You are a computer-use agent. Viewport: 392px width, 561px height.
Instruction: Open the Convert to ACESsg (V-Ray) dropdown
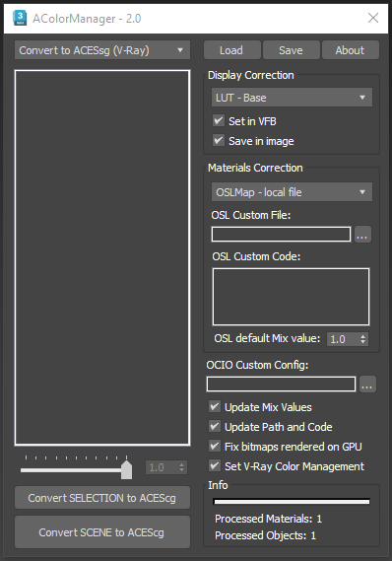(102, 50)
